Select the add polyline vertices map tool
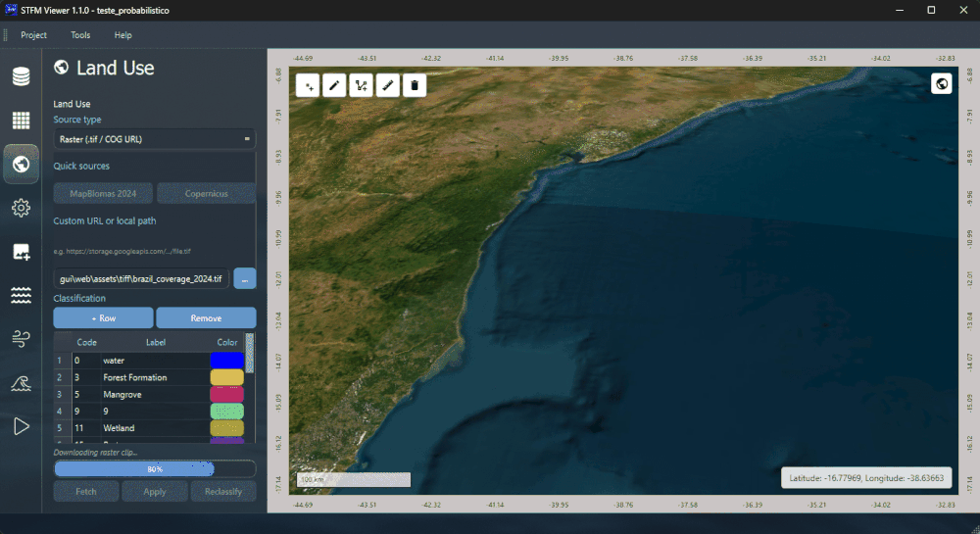This screenshot has width=980, height=534. (362, 85)
